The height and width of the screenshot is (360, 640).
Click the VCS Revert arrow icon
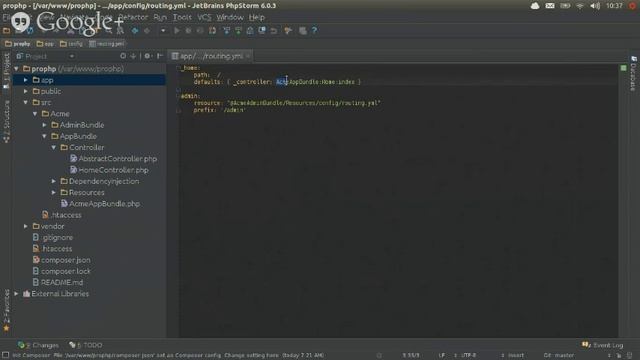tap(273, 31)
